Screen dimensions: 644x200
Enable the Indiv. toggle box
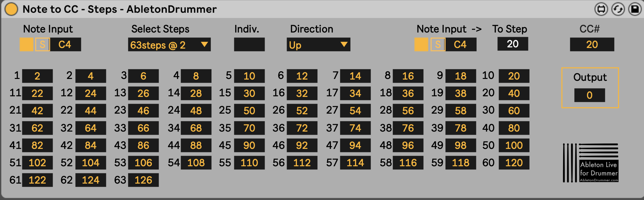249,45
